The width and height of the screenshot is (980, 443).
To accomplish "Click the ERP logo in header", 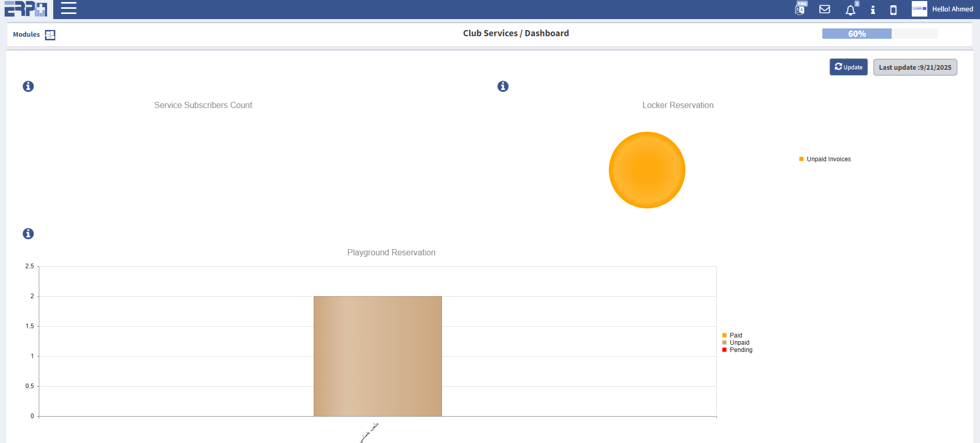I will click(26, 9).
